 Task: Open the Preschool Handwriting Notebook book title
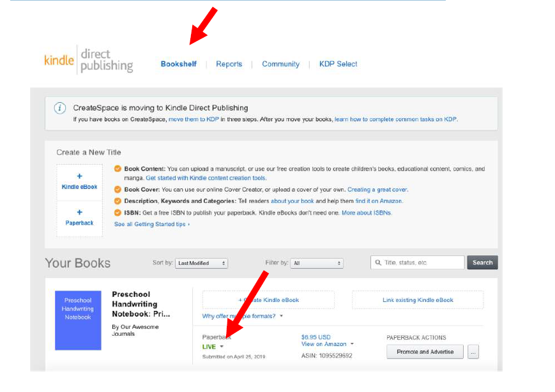click(x=141, y=305)
